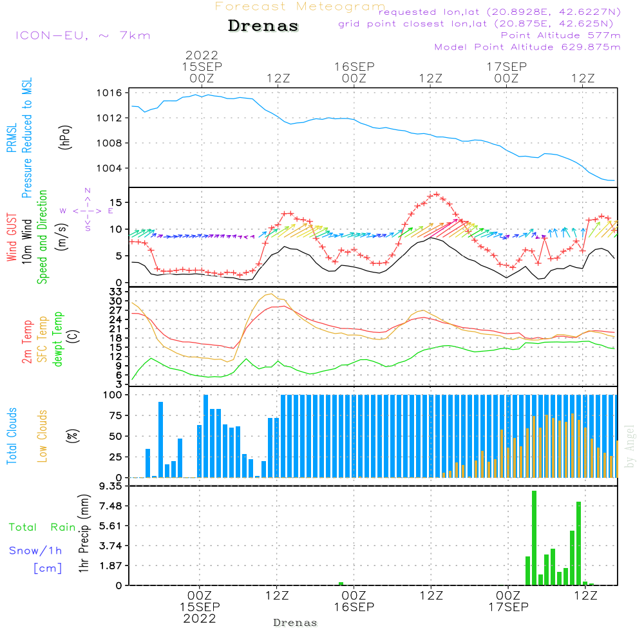Click the 'W' letter on wind compass

63,211
